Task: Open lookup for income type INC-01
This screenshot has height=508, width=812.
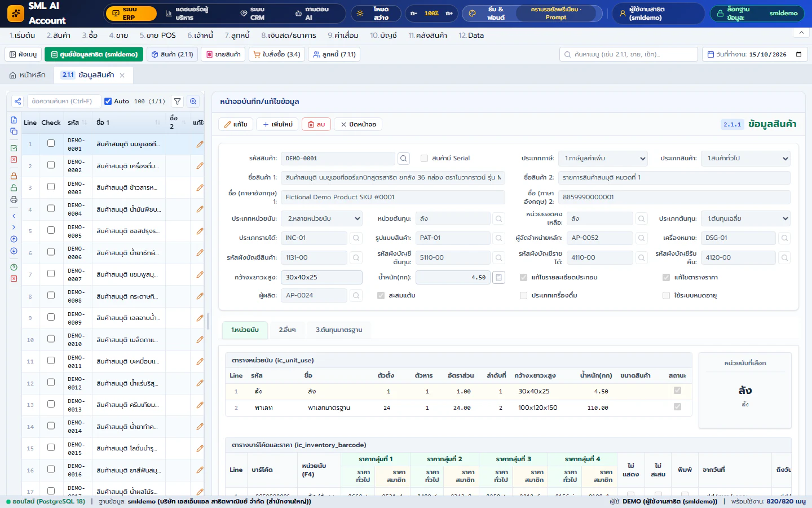Action: click(x=356, y=238)
